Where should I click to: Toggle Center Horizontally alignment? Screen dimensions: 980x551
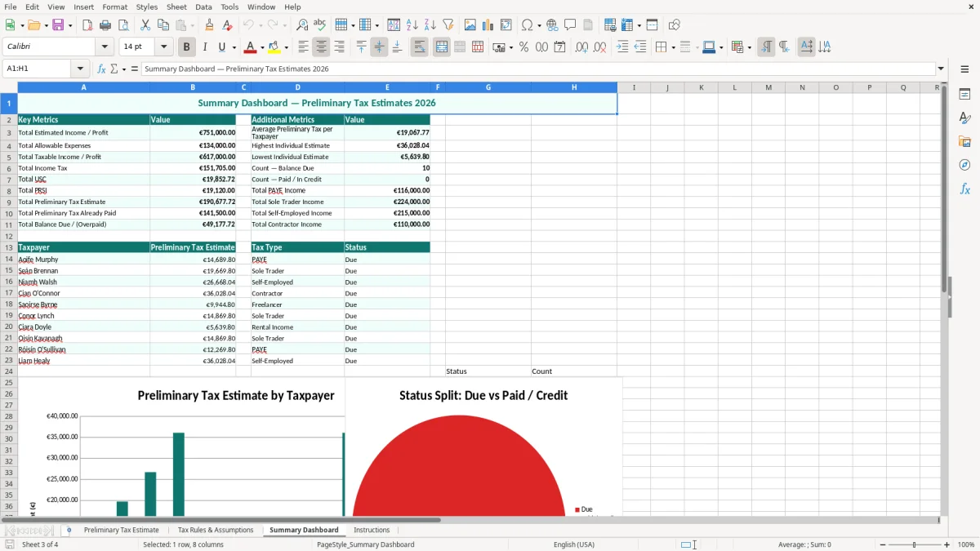tap(321, 47)
